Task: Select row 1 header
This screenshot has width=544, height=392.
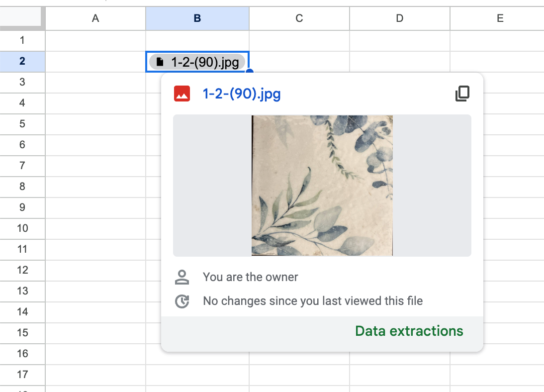Action: pyautogui.click(x=22, y=40)
